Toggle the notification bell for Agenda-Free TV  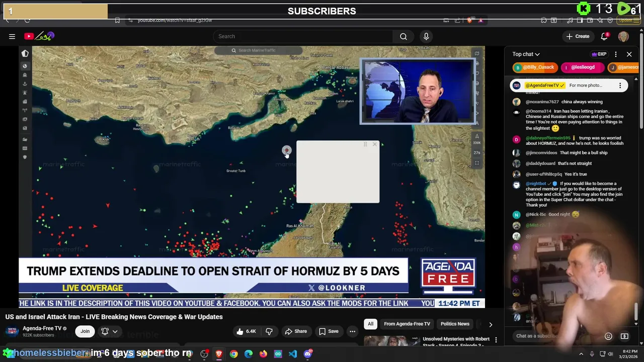(x=110, y=331)
